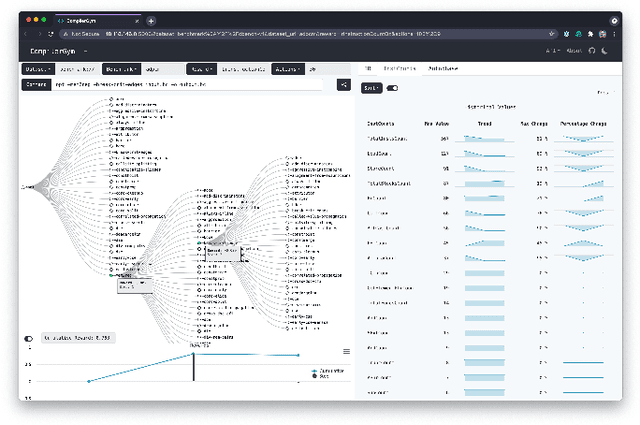Open the Reward dropdown

[201, 69]
